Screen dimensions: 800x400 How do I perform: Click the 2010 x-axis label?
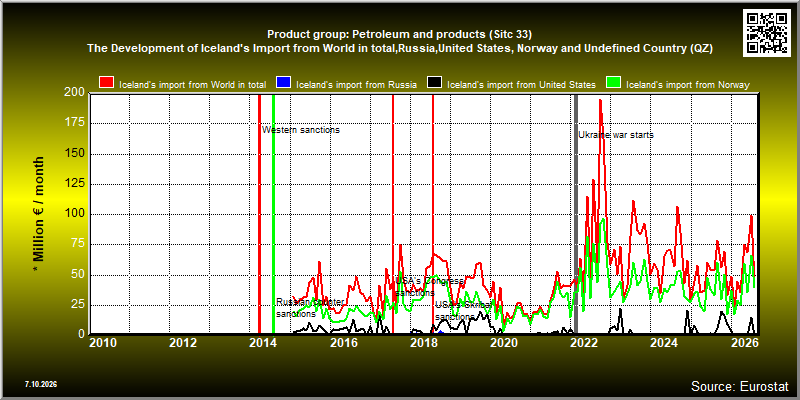coord(103,343)
